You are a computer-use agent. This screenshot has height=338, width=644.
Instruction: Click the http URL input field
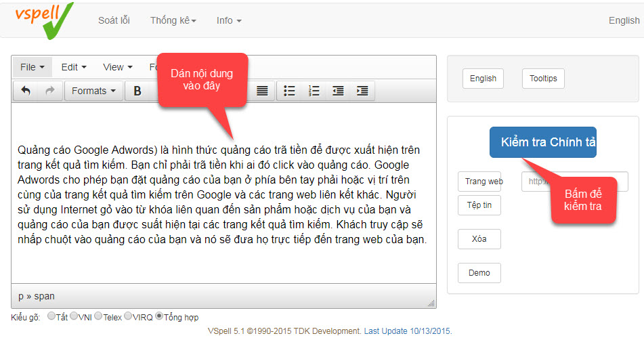(x=575, y=182)
